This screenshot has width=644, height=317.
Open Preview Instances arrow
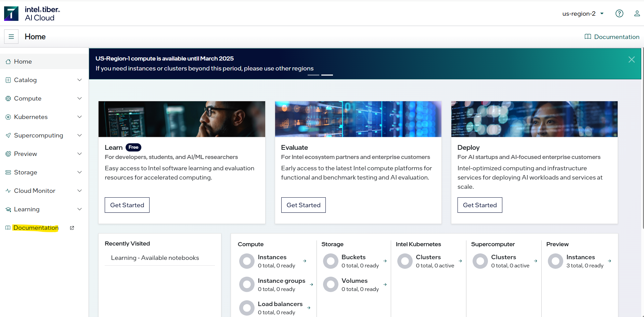609,261
